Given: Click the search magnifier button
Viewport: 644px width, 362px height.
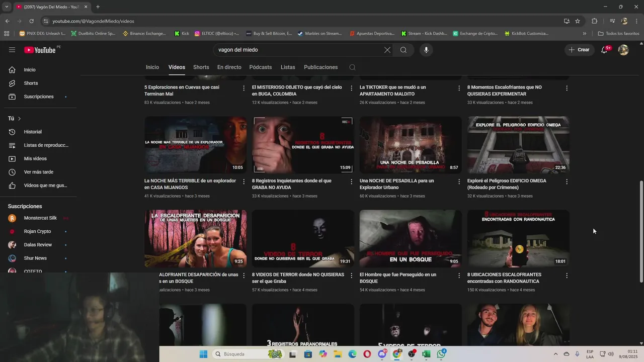Looking at the screenshot, I should (404, 50).
